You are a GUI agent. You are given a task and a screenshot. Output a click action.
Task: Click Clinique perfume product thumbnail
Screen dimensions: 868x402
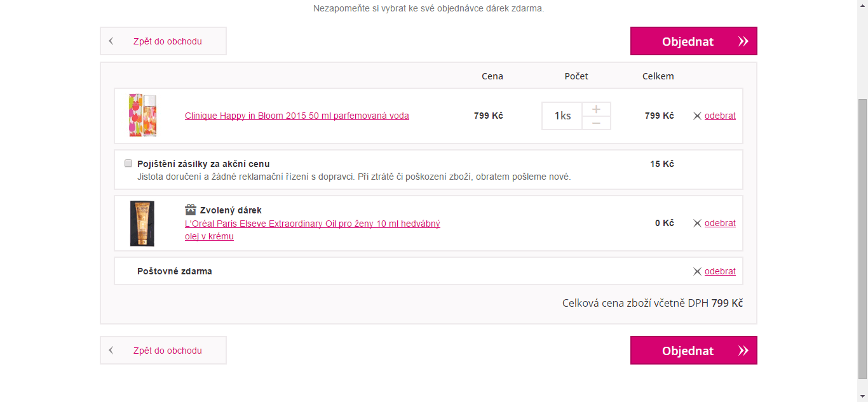[x=142, y=116]
